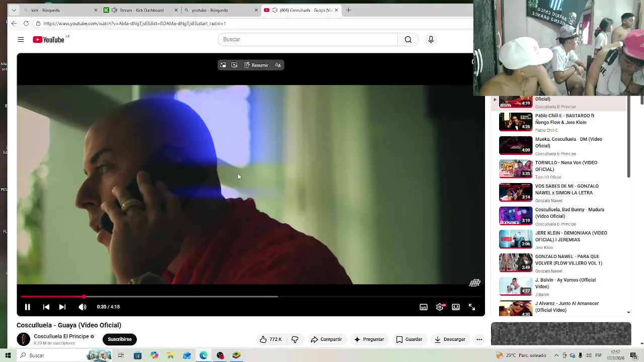Play Pablo Chill-E BASTARDO in the playlist

click(558, 122)
